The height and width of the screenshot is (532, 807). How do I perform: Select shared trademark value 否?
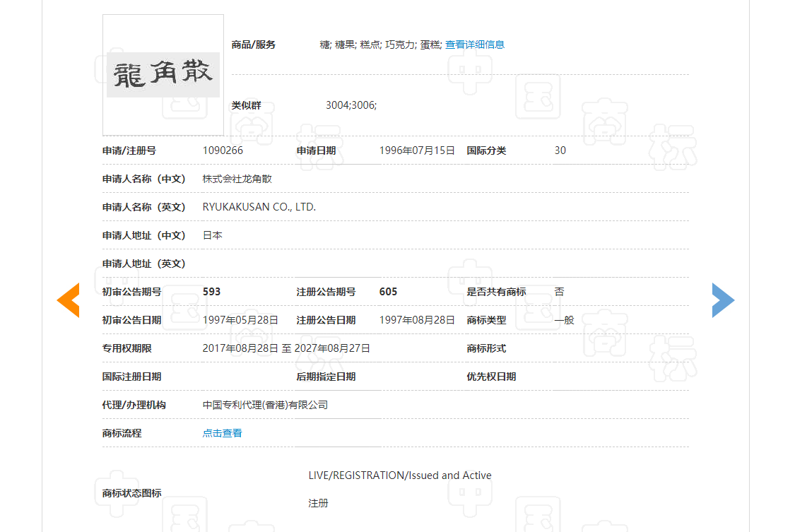560,292
